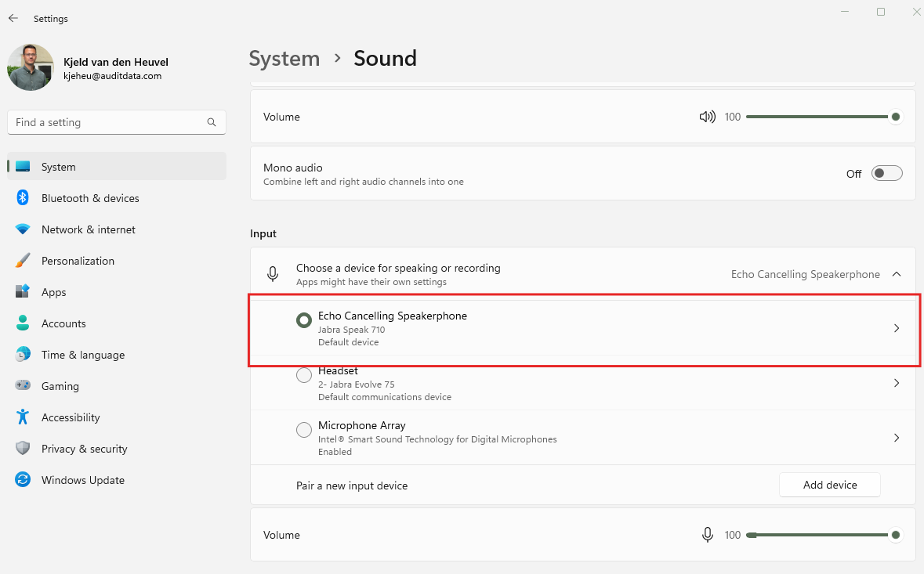Maximize the Settings window
Image resolution: width=924 pixels, height=574 pixels.
point(880,12)
